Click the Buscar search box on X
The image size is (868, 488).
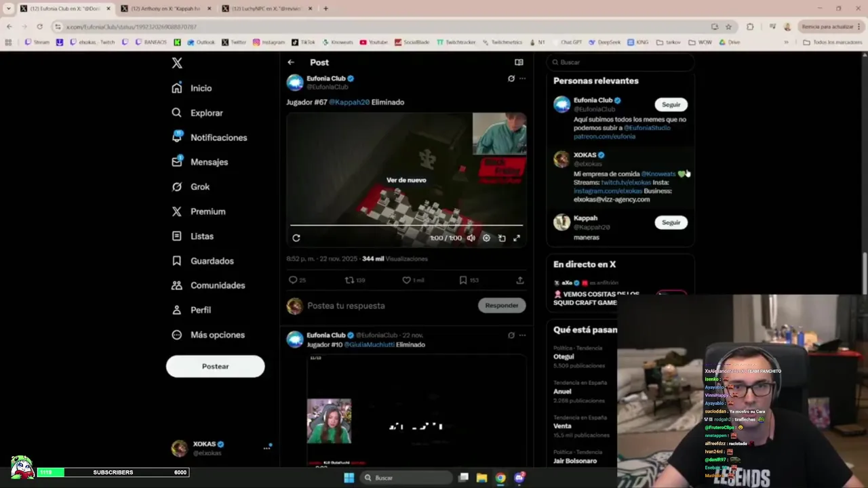coord(620,62)
